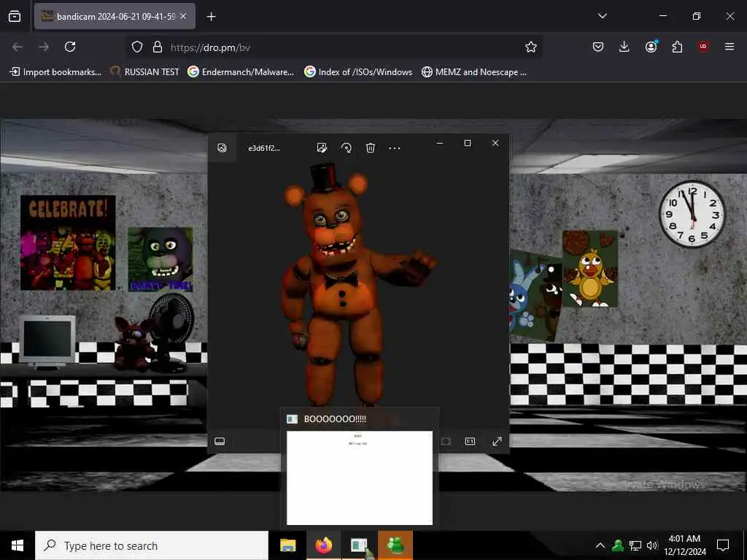Open the tracking protection shield
The height and width of the screenshot is (560, 747).
137,47
